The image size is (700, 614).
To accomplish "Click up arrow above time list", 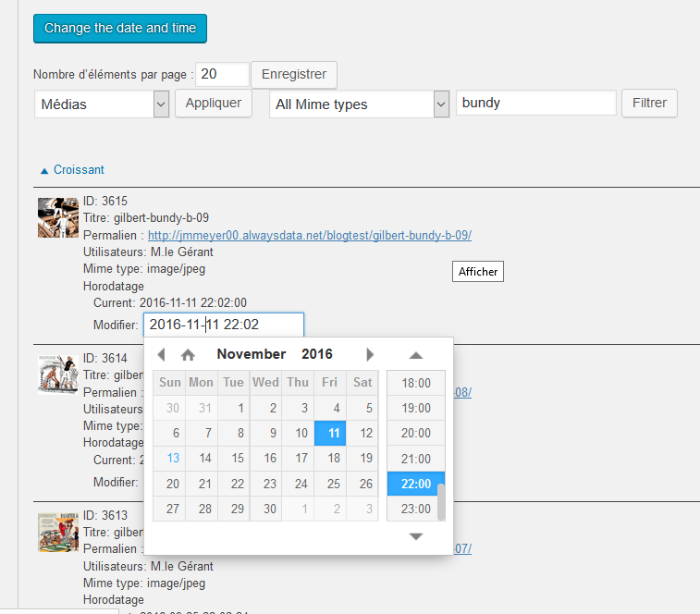I will (x=415, y=355).
